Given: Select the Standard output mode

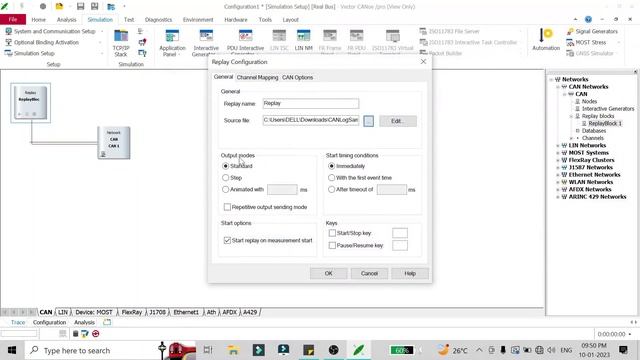Looking at the screenshot, I should (225, 166).
